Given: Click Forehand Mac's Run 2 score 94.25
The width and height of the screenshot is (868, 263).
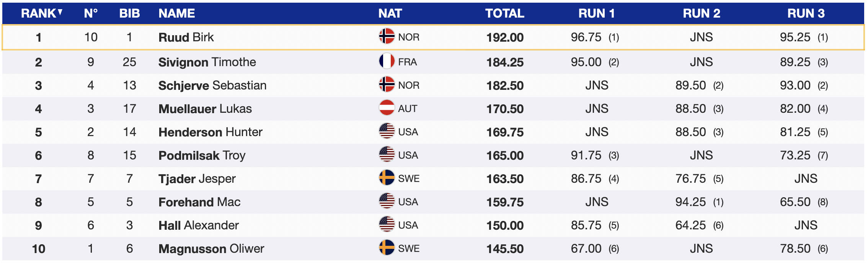Looking at the screenshot, I should point(690,202).
